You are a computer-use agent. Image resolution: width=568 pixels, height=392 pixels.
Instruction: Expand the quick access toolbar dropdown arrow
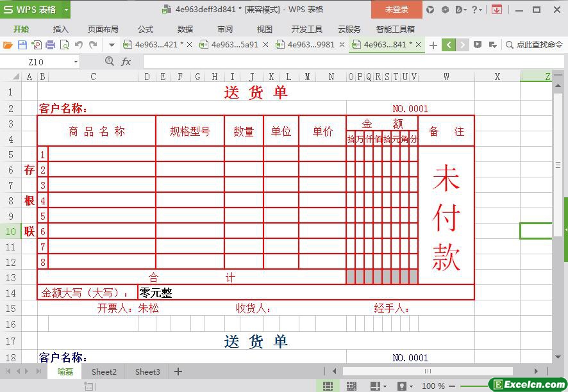pyautogui.click(x=112, y=45)
